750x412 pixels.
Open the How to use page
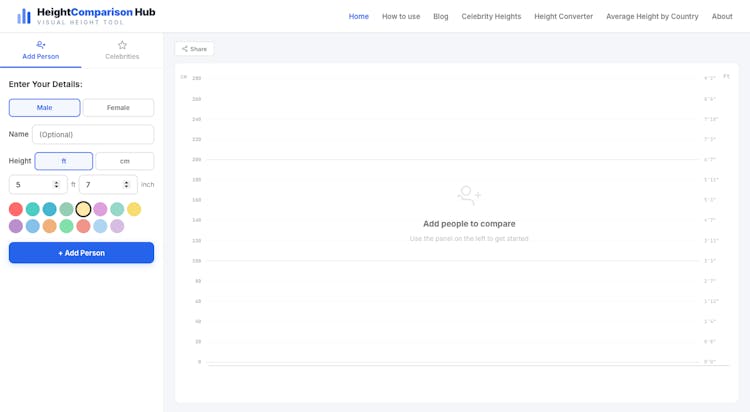pyautogui.click(x=401, y=17)
